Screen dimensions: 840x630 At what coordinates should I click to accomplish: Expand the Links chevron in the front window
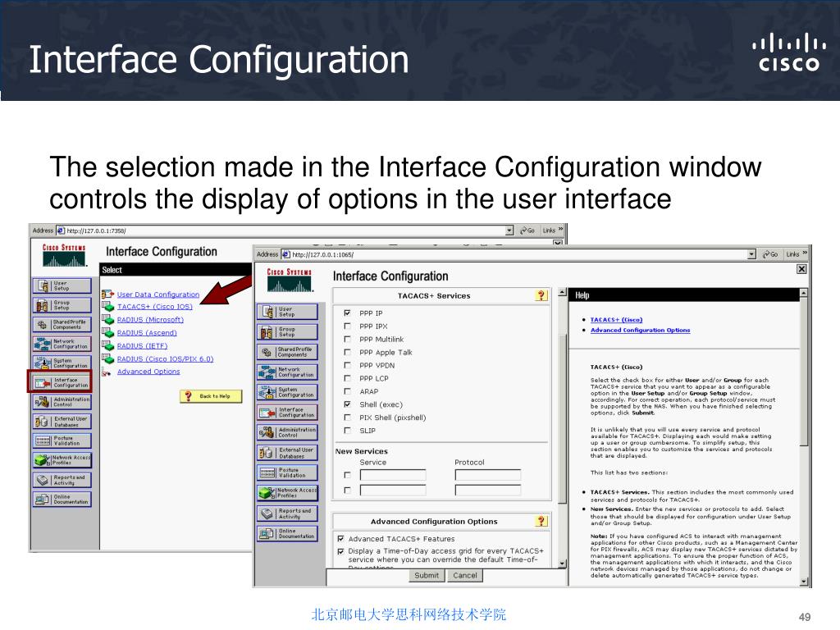pos(805,253)
